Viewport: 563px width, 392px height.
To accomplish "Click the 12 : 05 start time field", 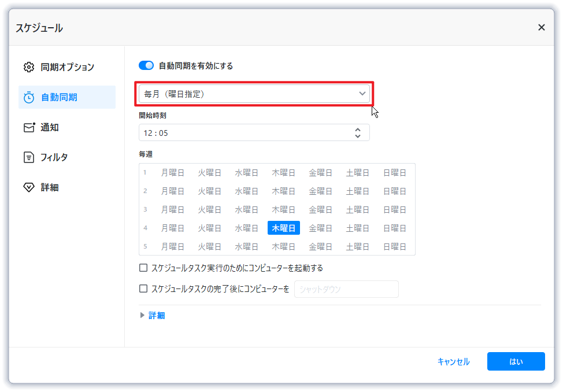I will click(243, 133).
